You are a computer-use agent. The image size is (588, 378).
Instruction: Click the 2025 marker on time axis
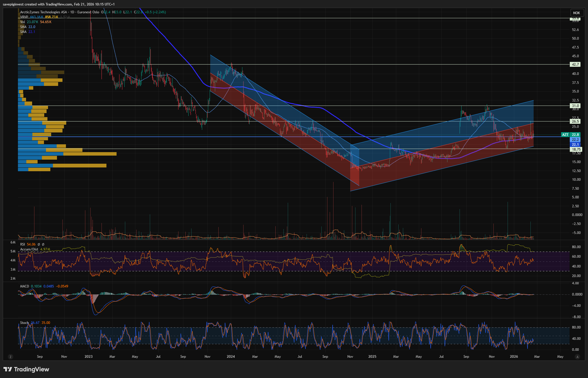372,357
